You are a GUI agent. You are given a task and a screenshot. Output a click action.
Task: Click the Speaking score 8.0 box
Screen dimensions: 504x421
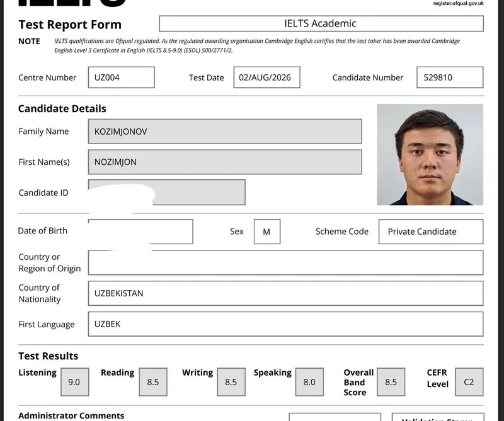[309, 382]
